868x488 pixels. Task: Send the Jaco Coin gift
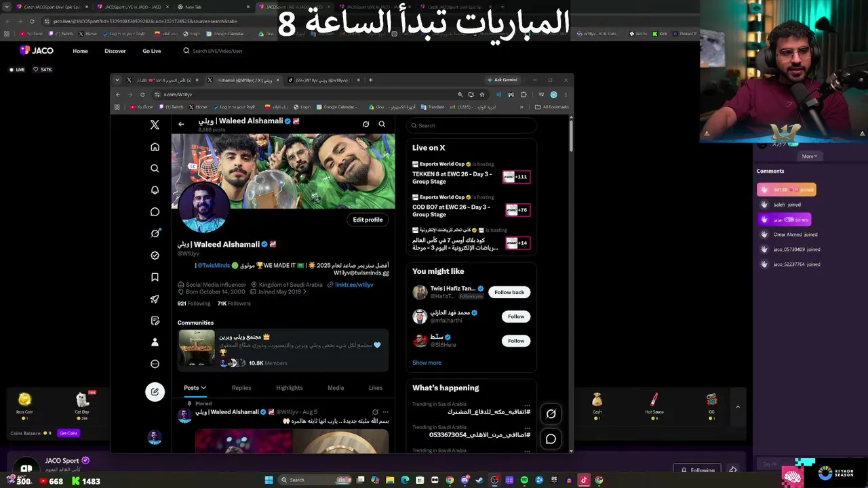[x=24, y=404]
